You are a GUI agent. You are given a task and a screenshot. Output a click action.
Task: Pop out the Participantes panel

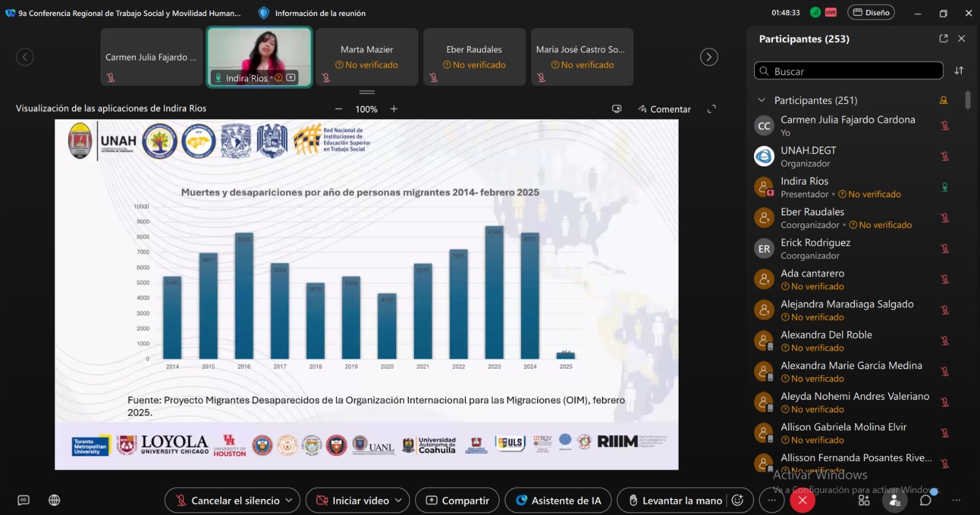click(x=943, y=39)
